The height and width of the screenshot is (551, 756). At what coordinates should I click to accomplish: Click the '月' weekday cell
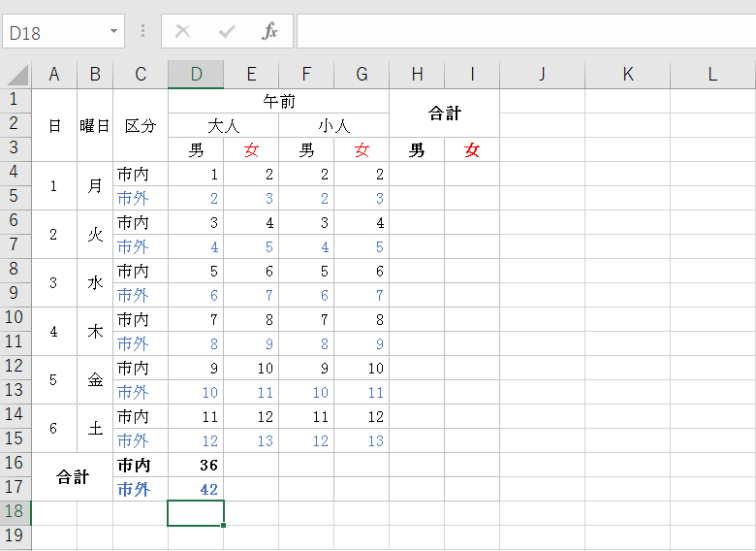[x=95, y=185]
